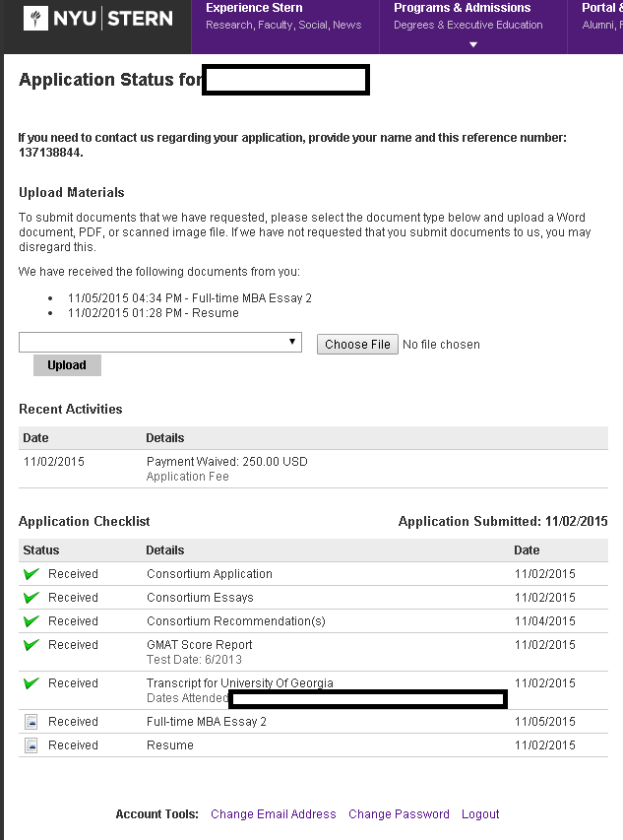Open the Programs & Admissions menu
This screenshot has height=840, width=623.
point(463,8)
